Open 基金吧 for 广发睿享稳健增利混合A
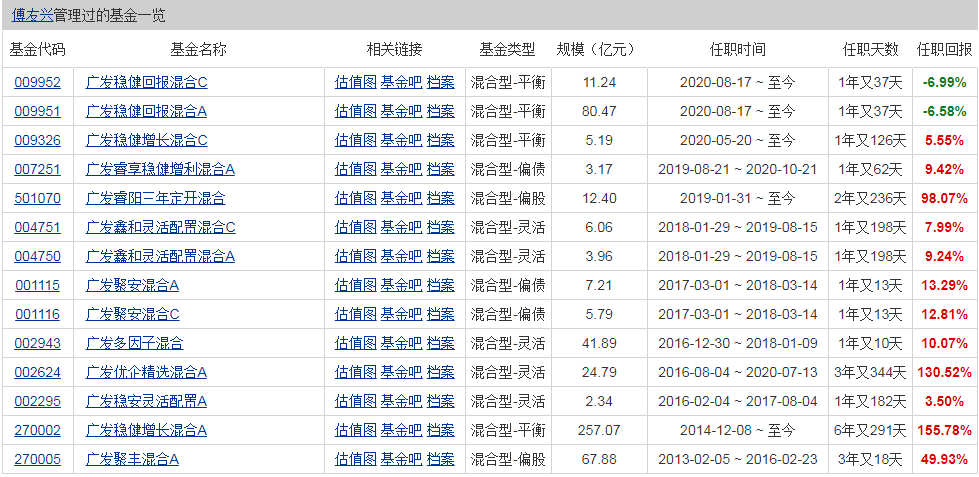 (x=401, y=169)
